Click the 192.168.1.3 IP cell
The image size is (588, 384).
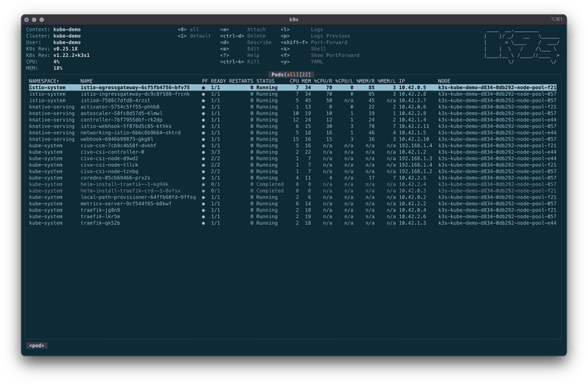click(x=415, y=159)
